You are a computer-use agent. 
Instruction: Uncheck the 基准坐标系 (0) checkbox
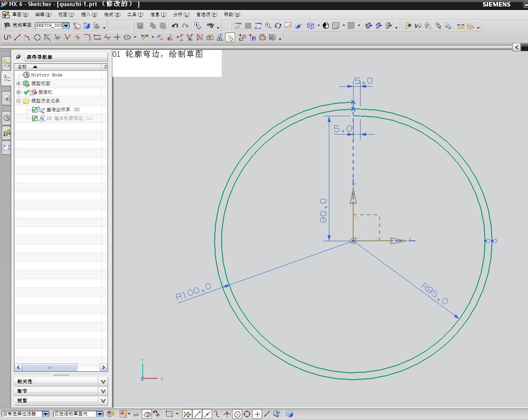point(35,110)
